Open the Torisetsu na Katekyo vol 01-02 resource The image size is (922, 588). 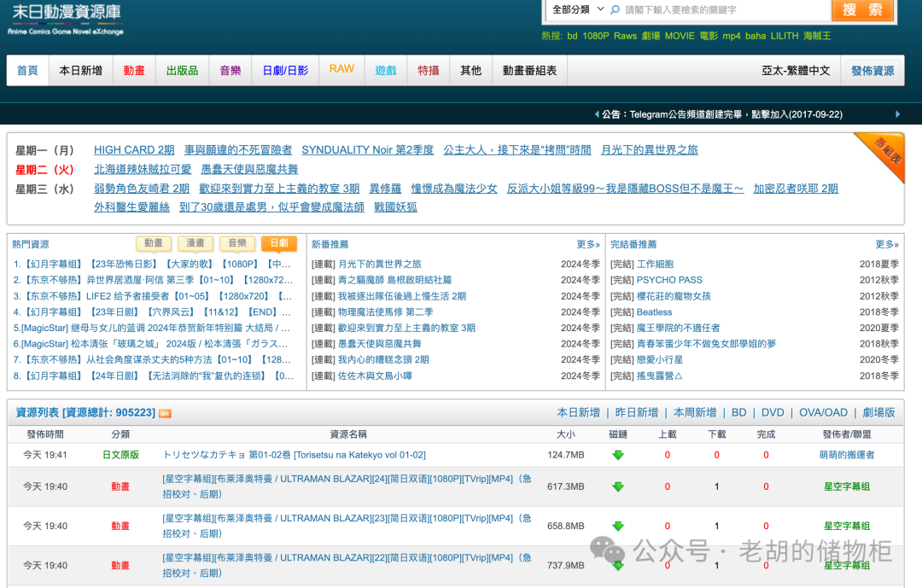295,455
